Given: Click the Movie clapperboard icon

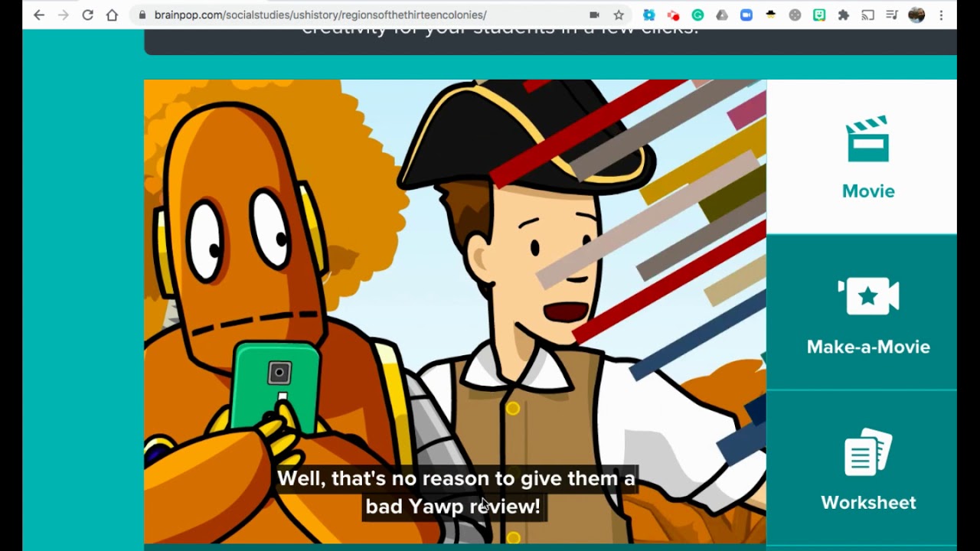Looking at the screenshot, I should [868, 139].
